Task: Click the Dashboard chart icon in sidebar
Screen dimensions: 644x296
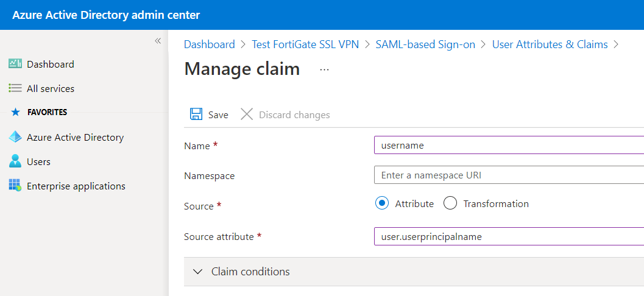Action: pos(15,64)
